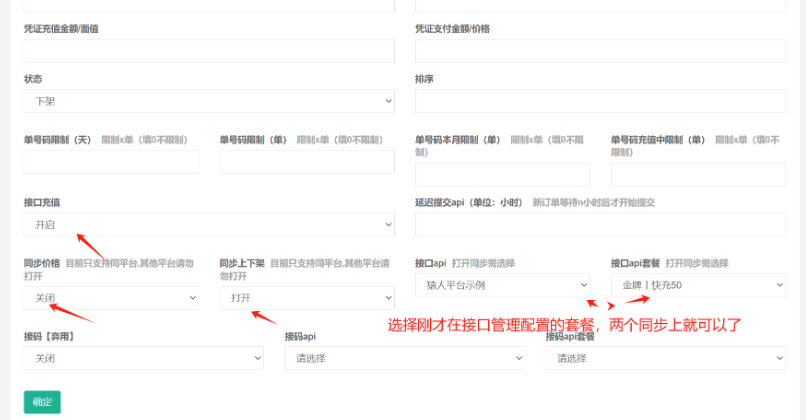Open the 接码api dropdown showing 请选择

click(x=404, y=358)
